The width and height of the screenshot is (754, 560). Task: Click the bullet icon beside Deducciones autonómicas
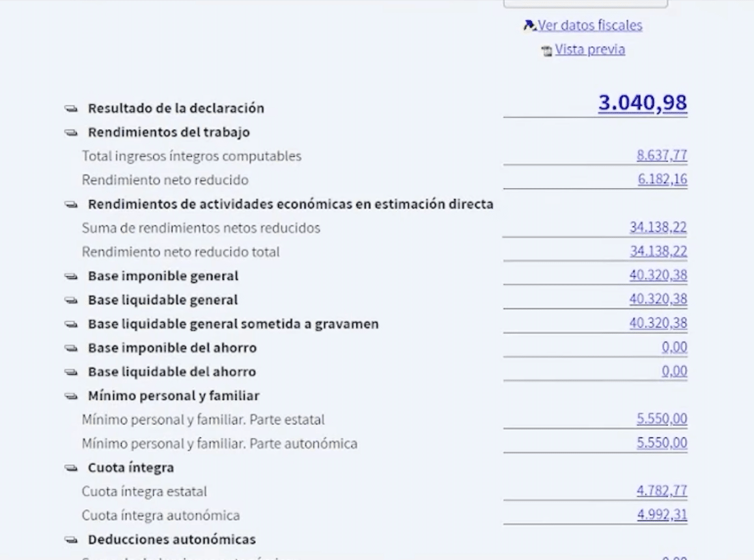71,540
